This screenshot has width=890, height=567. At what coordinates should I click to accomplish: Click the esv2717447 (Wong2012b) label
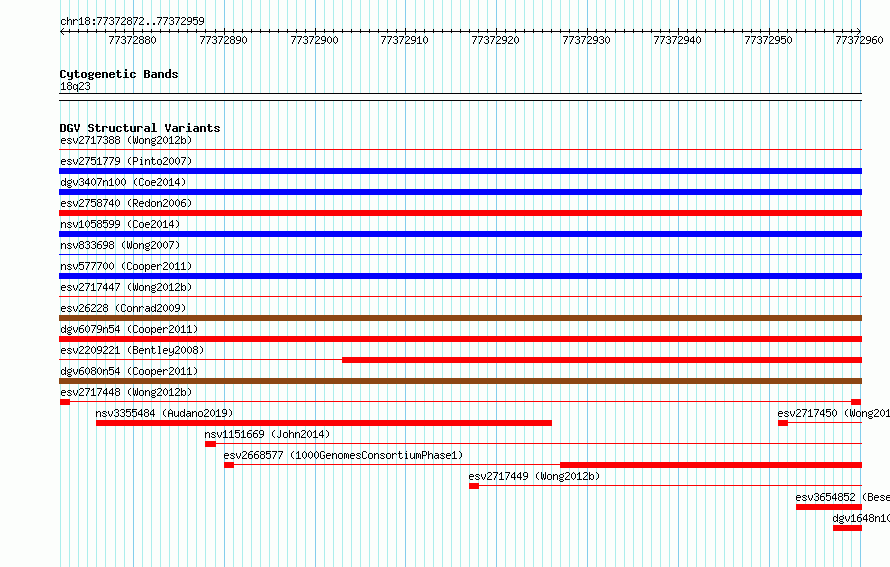(x=126, y=287)
